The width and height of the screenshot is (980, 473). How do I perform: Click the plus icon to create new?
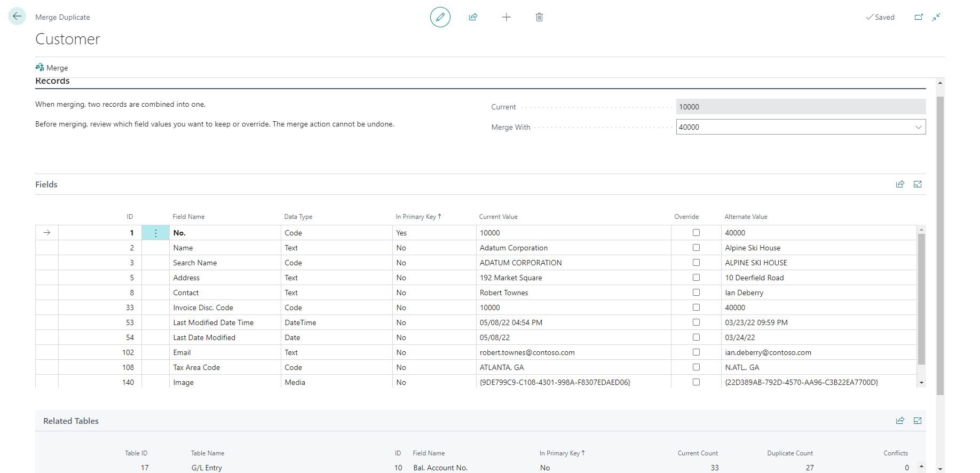click(x=507, y=17)
